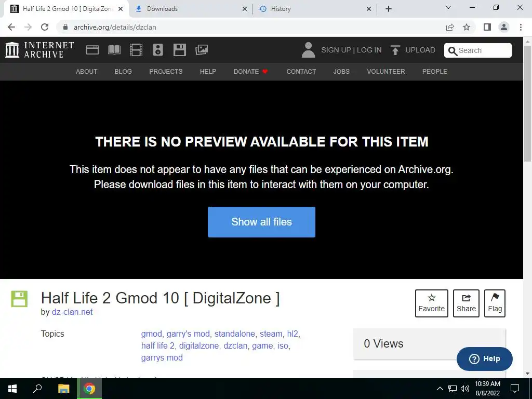Go forward using browser forward arrow
532x399 pixels.
click(x=28, y=27)
